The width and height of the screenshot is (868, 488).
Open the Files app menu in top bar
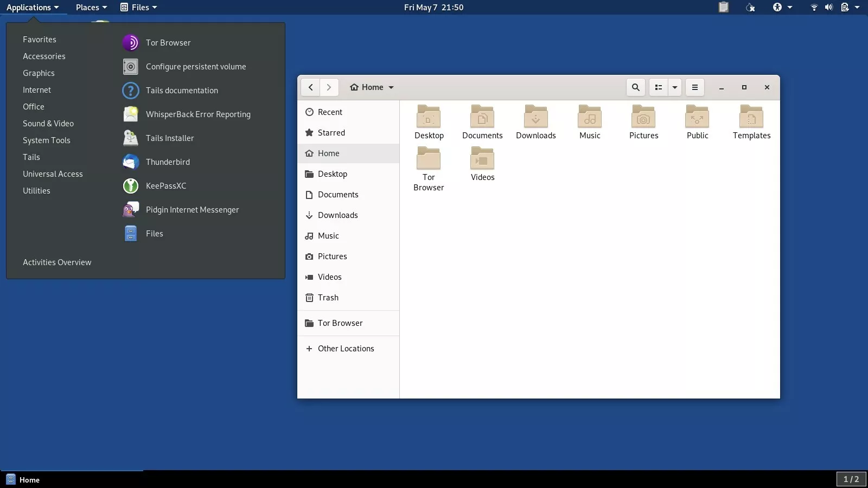[x=139, y=7]
